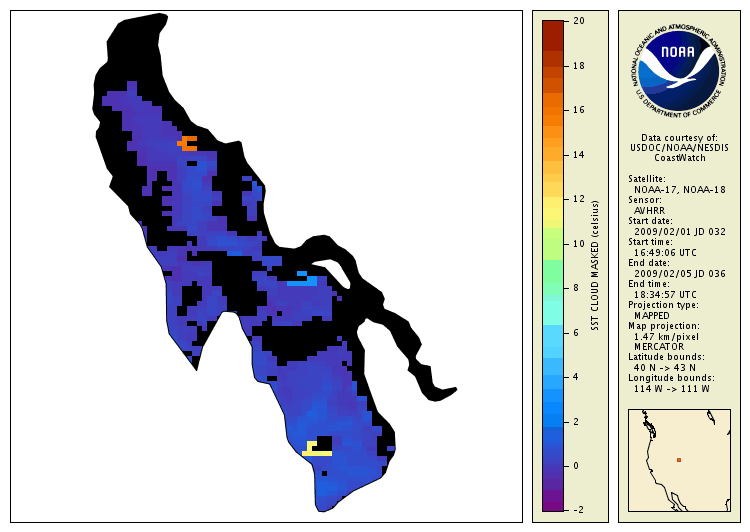750x532 pixels.
Task: Click the -2 tick label on the colorbar
Action: coord(578,510)
